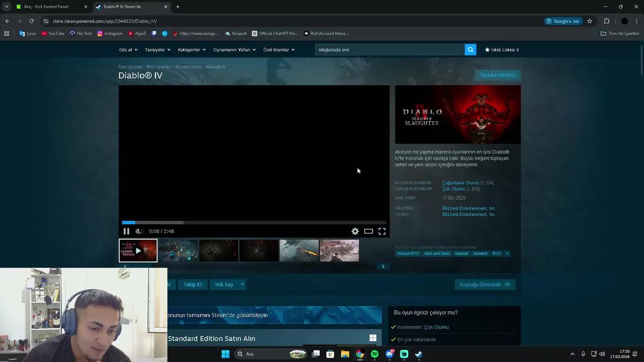The width and height of the screenshot is (644, 362).
Task: Open Tüm Yer İşaretleri bookmarks folder
Action: coord(620,34)
